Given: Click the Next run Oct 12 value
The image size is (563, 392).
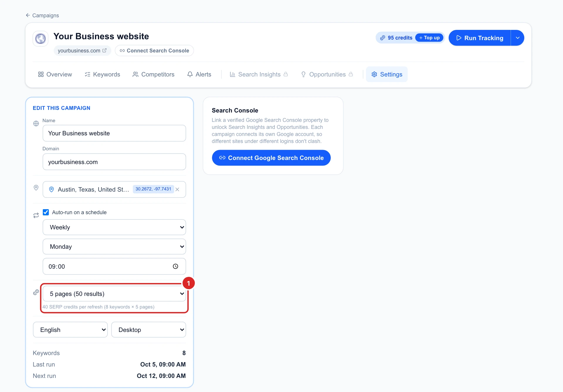Looking at the screenshot, I should (161, 376).
